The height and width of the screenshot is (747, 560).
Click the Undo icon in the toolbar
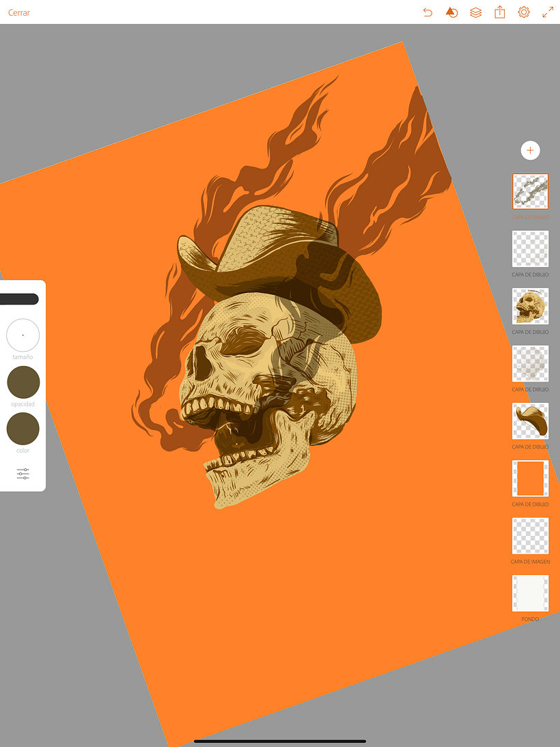tap(428, 12)
